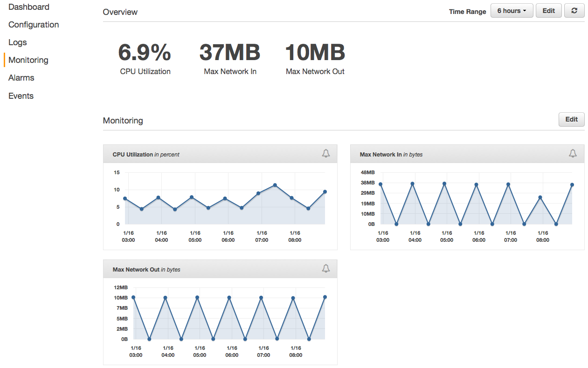588x368 pixels.
Task: Click the first data point on Max Network In chart
Action: [x=380, y=184]
